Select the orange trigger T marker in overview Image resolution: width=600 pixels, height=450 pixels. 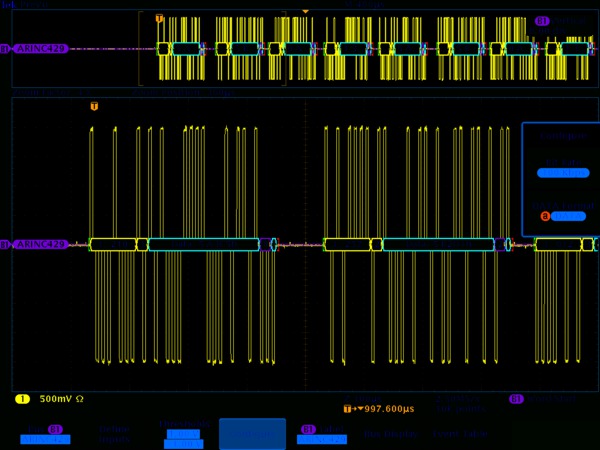pyautogui.click(x=159, y=18)
